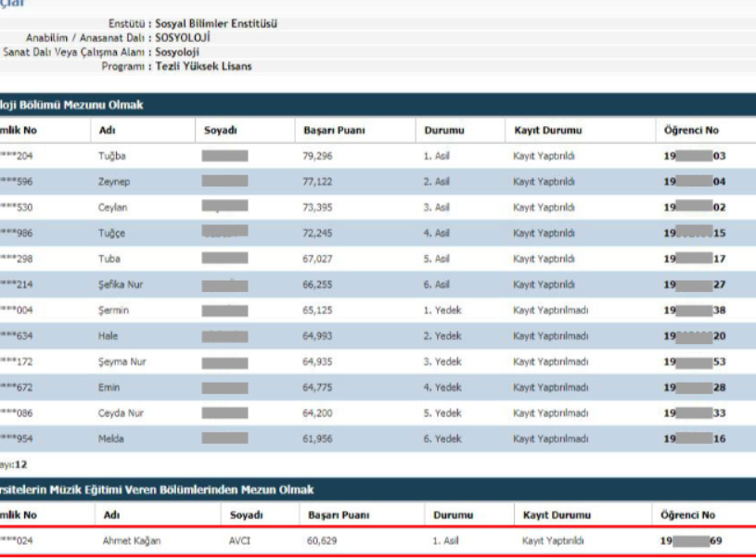Select the Ahmet Kağan name cell
The width and height of the screenshot is (756, 558).
[x=129, y=539]
